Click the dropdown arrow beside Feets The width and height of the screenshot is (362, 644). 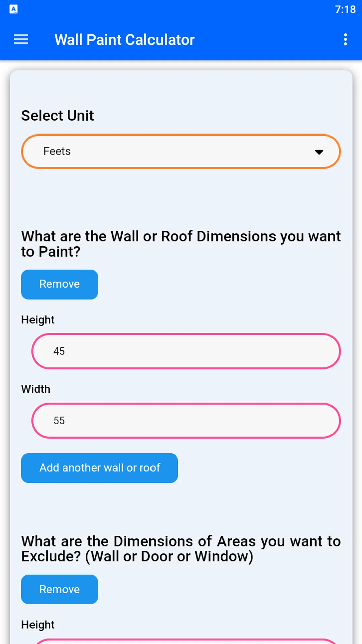pyautogui.click(x=319, y=152)
